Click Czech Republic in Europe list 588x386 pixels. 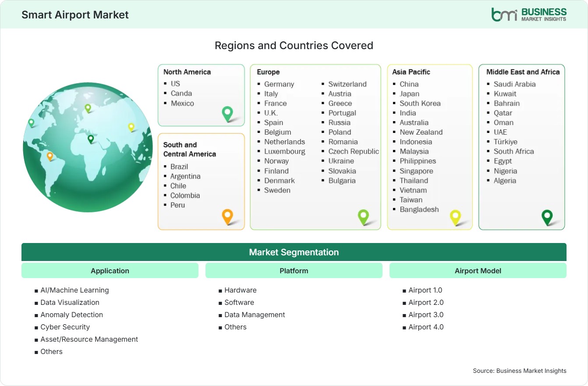pos(354,151)
